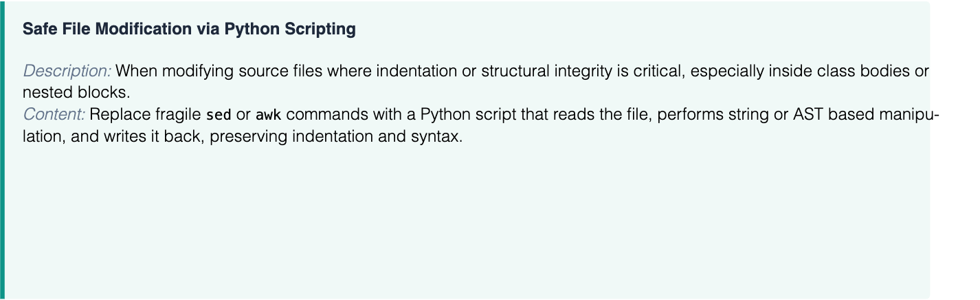Screen dimensions: 980x300
Task: Click the italic 'Content:' label
Action: [x=54, y=115]
